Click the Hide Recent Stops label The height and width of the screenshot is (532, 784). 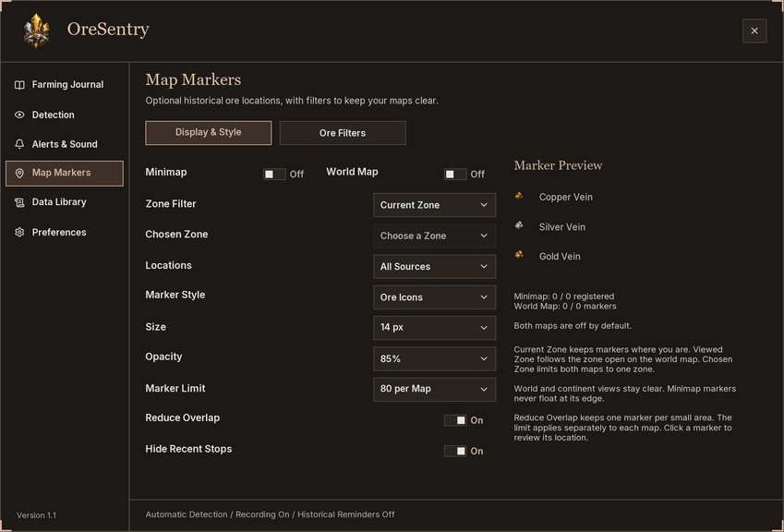coord(188,449)
